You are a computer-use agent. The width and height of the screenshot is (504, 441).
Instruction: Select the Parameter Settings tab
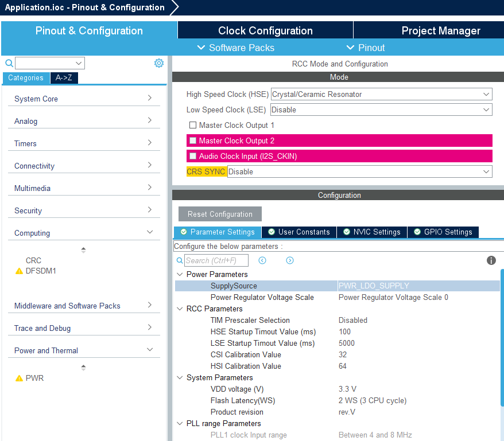(x=218, y=232)
